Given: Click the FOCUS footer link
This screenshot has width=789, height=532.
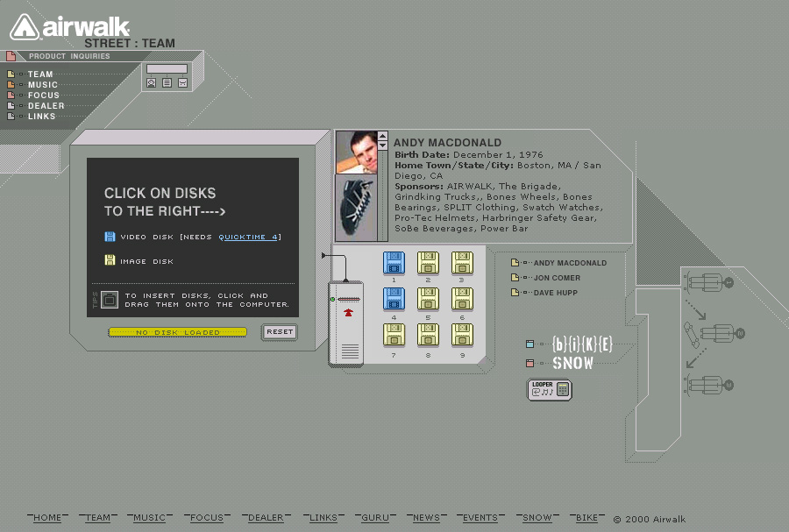Looking at the screenshot, I should 207,517.
